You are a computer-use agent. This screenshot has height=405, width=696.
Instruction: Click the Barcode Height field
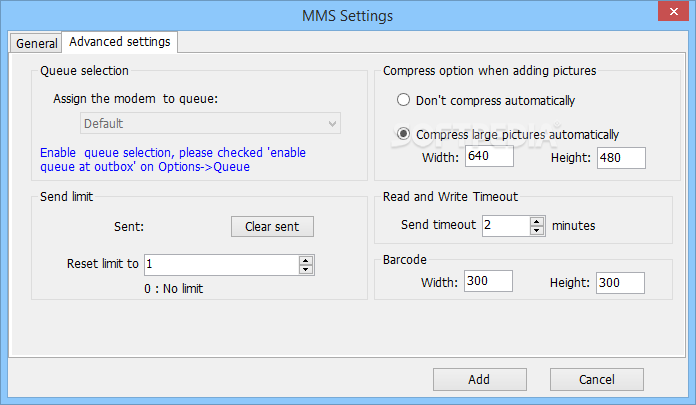pyautogui.click(x=620, y=282)
